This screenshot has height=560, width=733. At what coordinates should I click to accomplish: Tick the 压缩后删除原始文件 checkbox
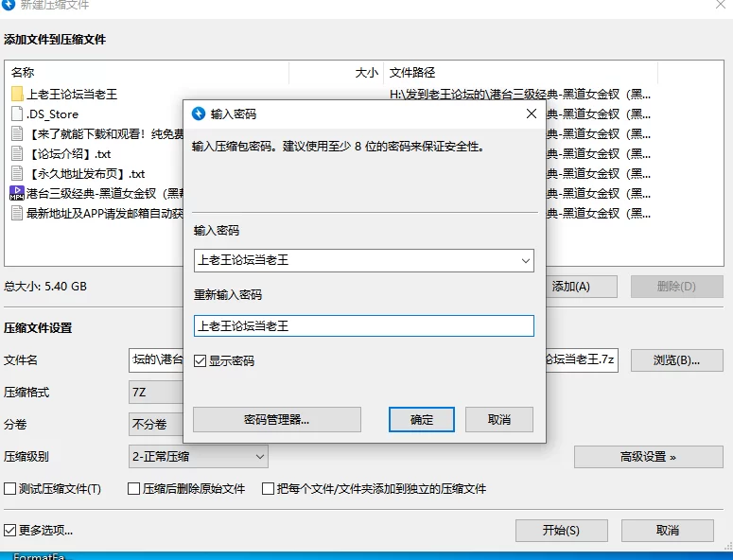click(133, 489)
